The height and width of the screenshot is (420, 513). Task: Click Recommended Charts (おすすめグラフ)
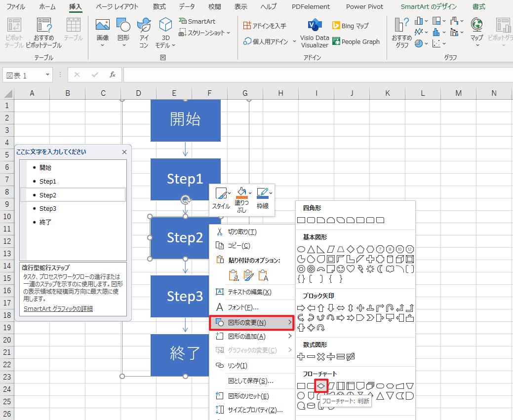coord(402,33)
